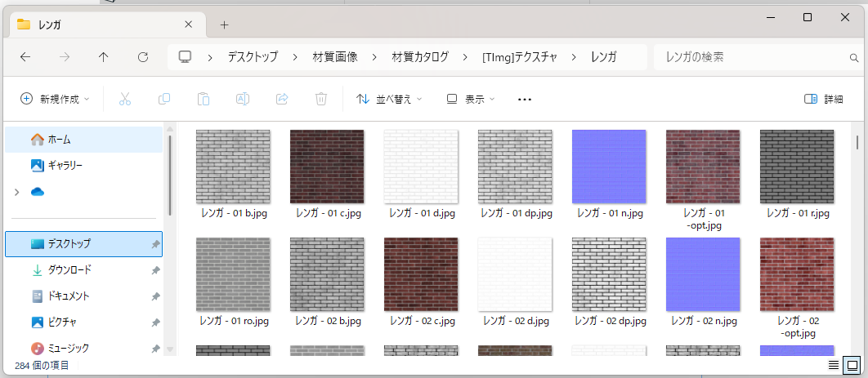Expand chevron after 材質画像 in address bar
Viewport: 868px width, 378px height.
click(x=375, y=57)
